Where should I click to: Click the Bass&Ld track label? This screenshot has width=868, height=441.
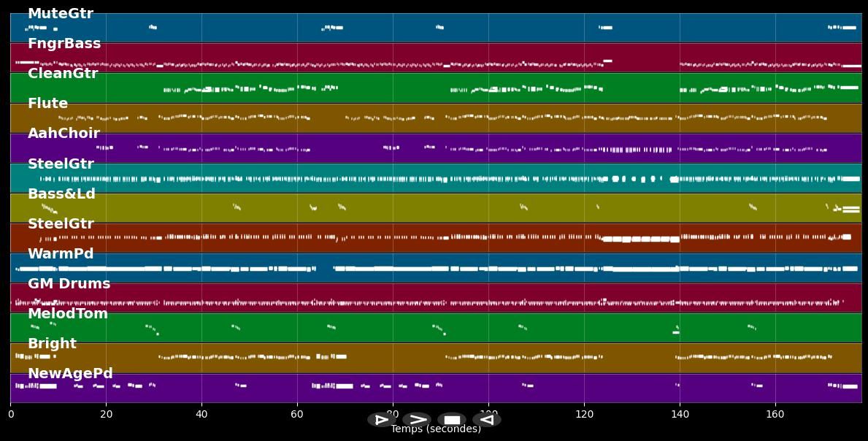(61, 194)
